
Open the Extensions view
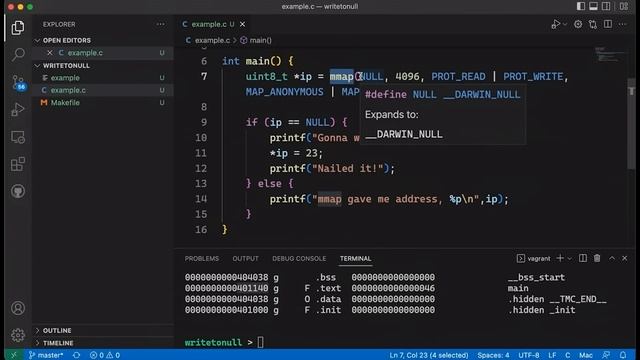pyautogui.click(x=18, y=164)
